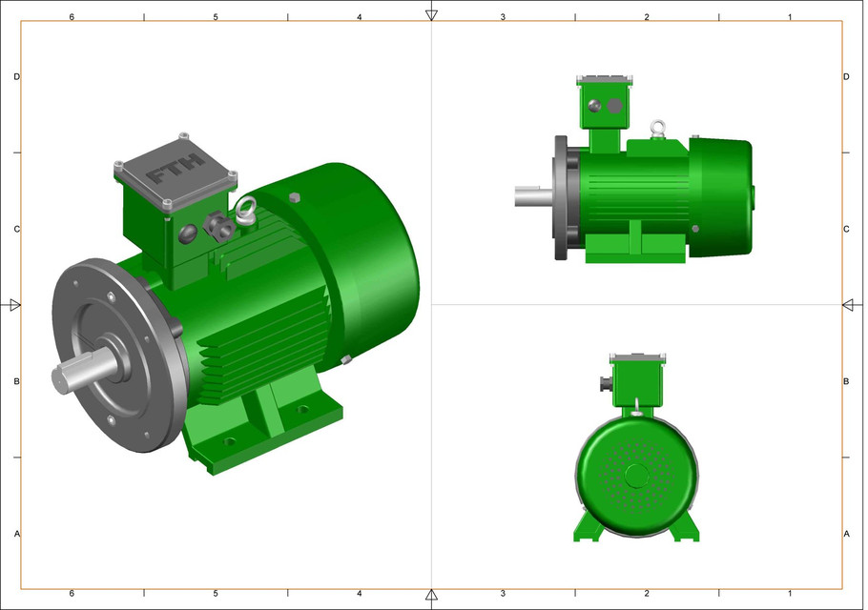868x610 pixels.
Task: Click the top center alignment triangle
Action: click(x=432, y=12)
